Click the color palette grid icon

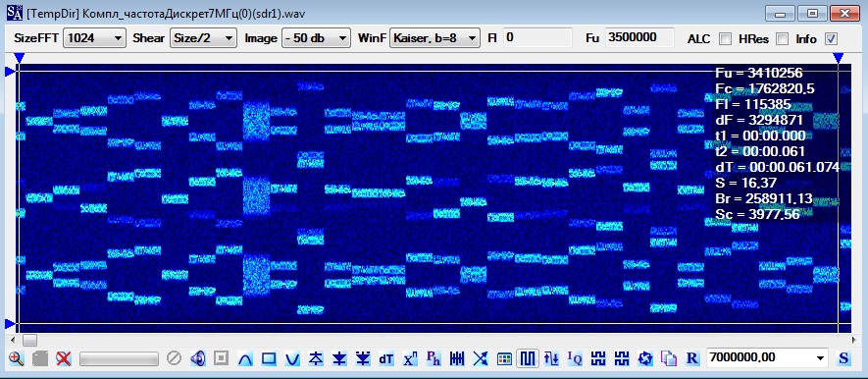coord(504,358)
